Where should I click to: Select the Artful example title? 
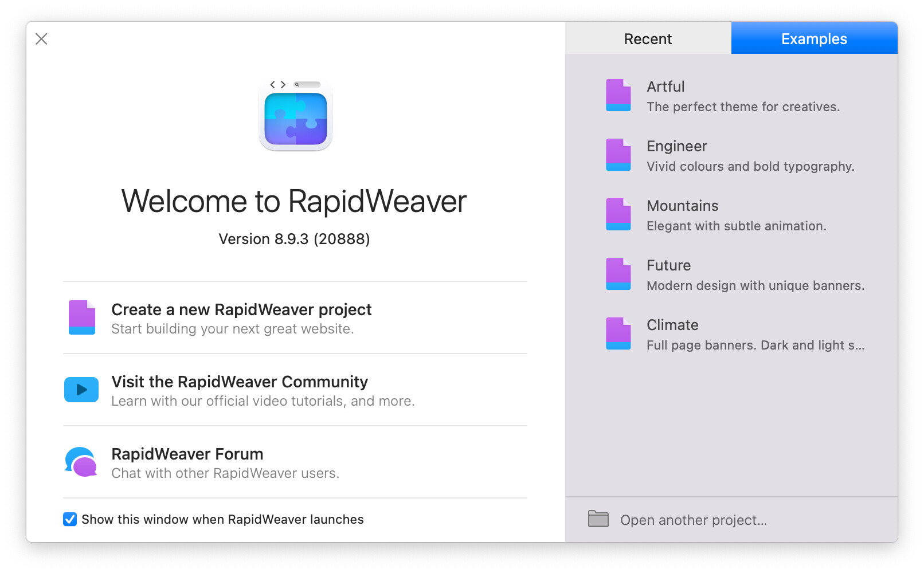pos(665,87)
